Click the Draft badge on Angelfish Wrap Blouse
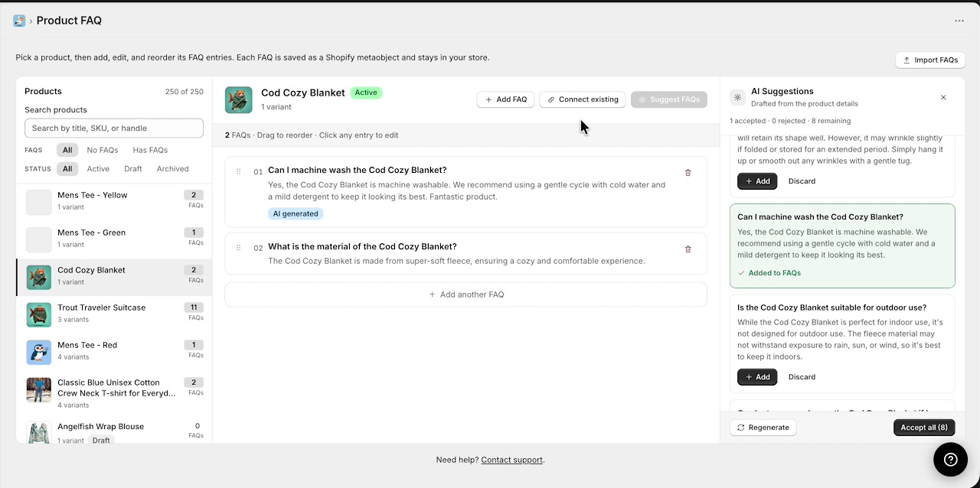Screen dimensions: 980x488 pyautogui.click(x=101, y=441)
